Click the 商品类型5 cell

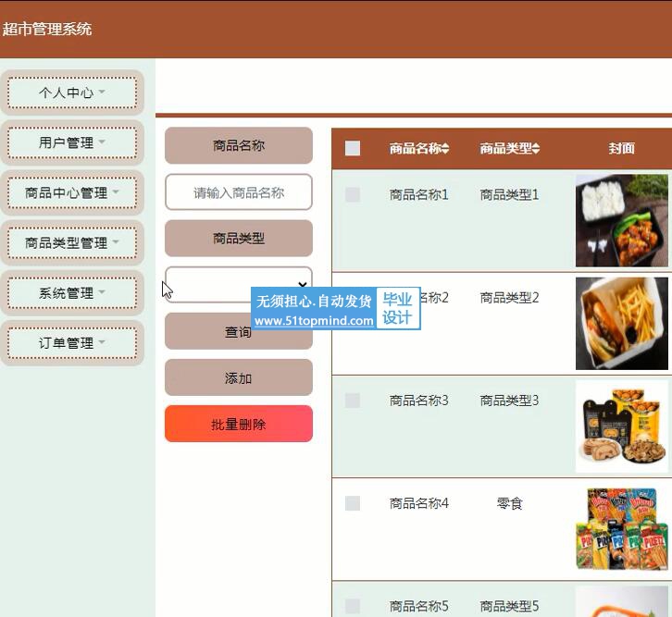(509, 606)
